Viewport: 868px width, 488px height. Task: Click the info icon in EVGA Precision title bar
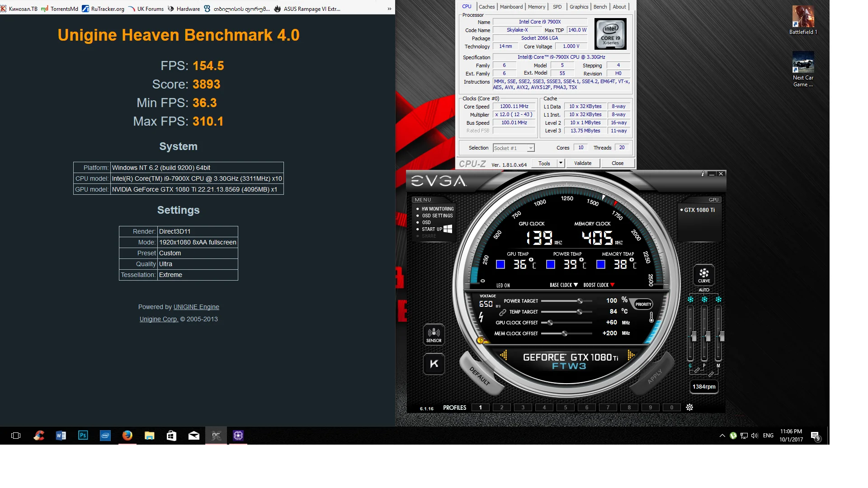tap(703, 174)
